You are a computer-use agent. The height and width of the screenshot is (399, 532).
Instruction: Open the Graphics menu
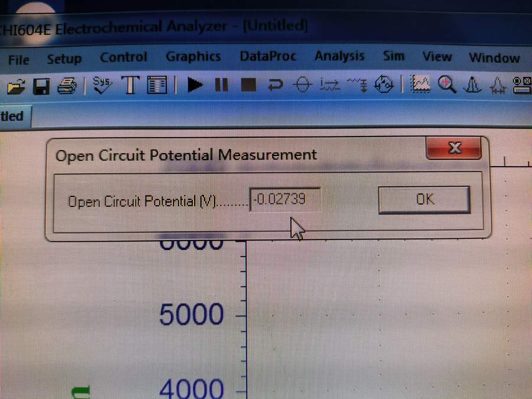(193, 57)
